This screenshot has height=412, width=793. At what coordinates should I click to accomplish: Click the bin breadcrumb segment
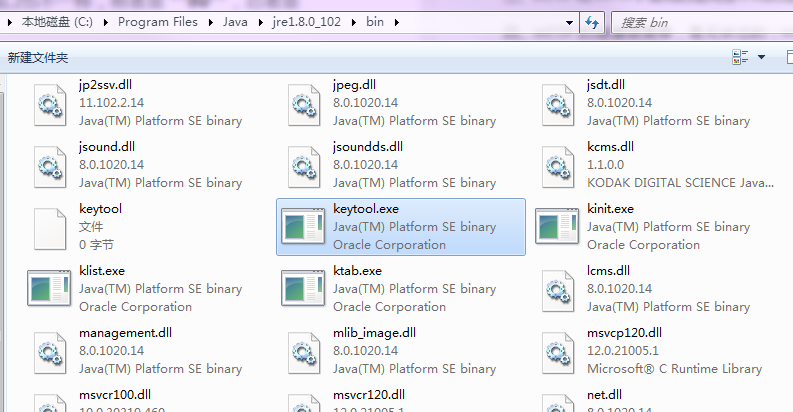click(375, 22)
